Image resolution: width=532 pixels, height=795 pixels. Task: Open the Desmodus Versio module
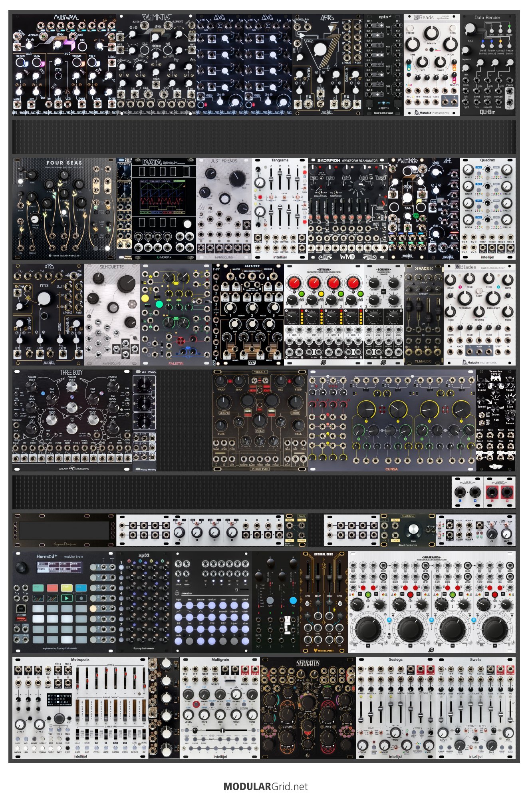[496, 420]
